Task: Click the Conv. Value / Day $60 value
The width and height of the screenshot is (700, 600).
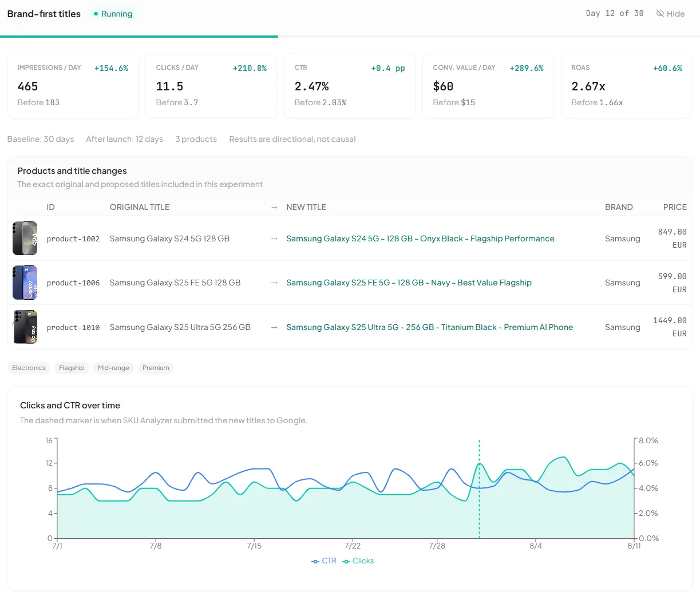Action: tap(443, 86)
